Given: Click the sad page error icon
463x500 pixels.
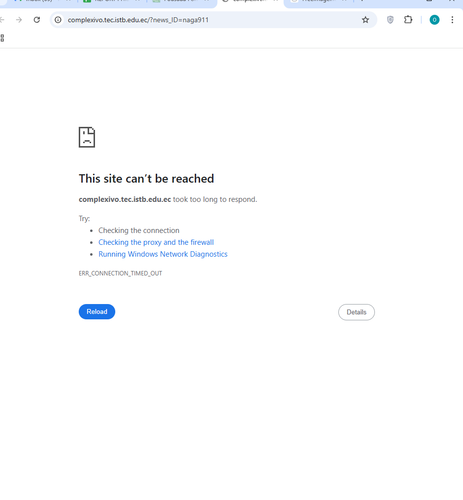Looking at the screenshot, I should (87, 137).
